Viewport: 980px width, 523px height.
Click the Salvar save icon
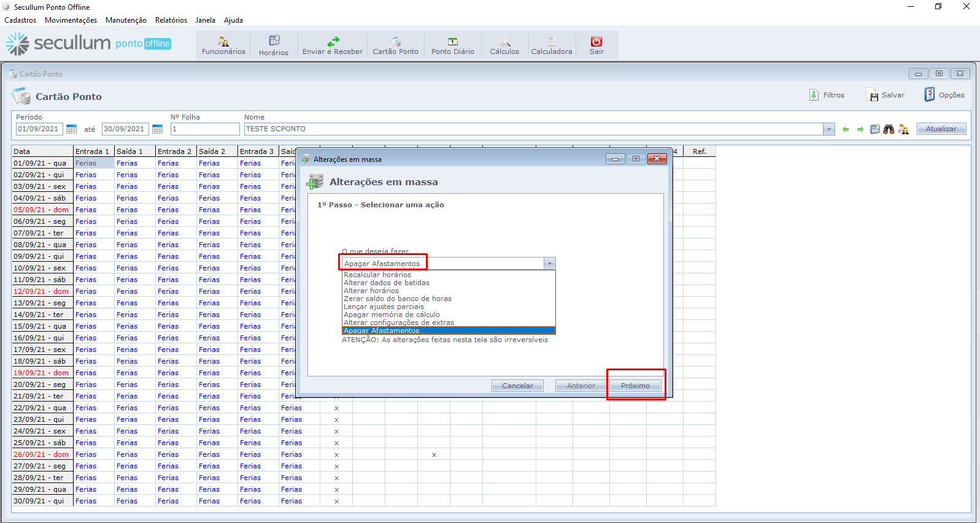click(x=873, y=95)
